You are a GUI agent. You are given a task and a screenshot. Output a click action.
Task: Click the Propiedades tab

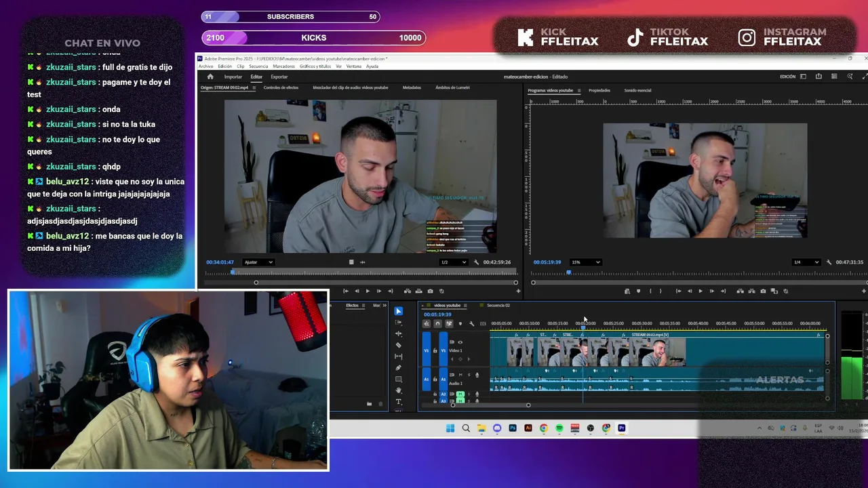[599, 90]
